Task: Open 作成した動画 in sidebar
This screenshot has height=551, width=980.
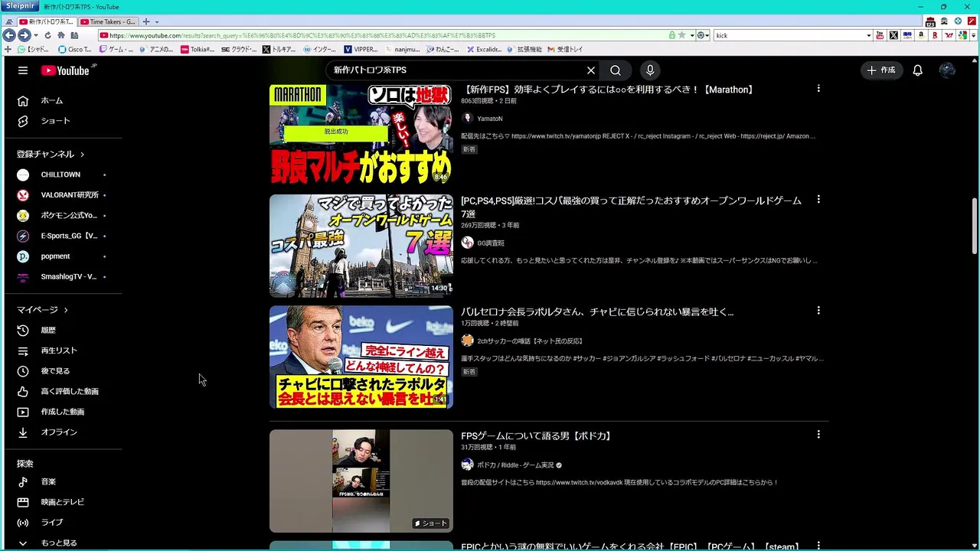Action: (63, 412)
